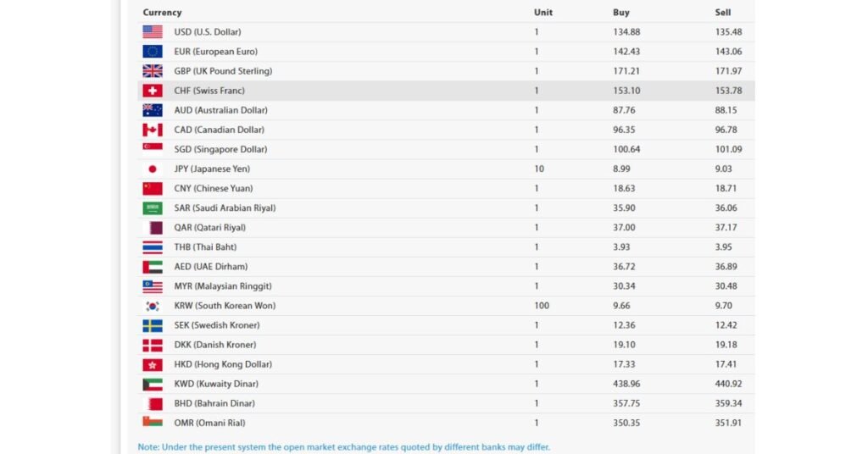Click the Japanese flag icon

tap(153, 169)
